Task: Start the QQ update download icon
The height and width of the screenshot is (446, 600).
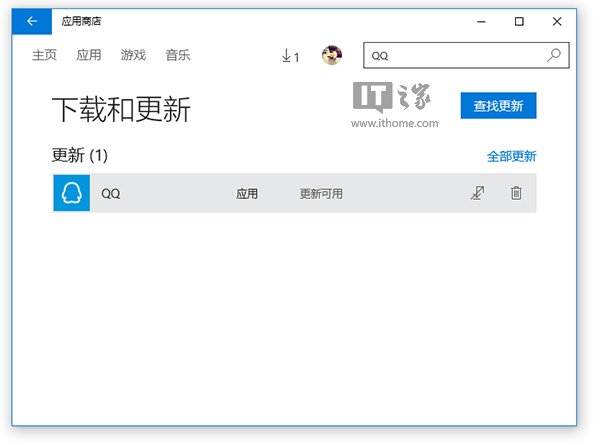Action: pyautogui.click(x=478, y=193)
